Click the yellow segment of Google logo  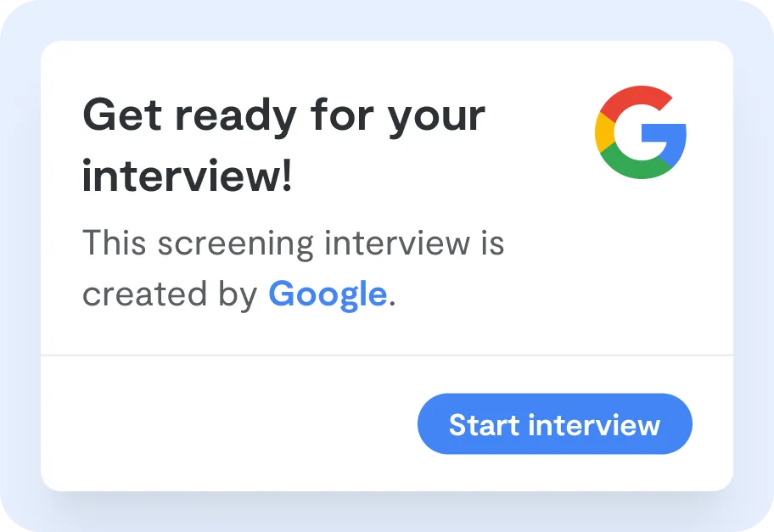pos(604,132)
